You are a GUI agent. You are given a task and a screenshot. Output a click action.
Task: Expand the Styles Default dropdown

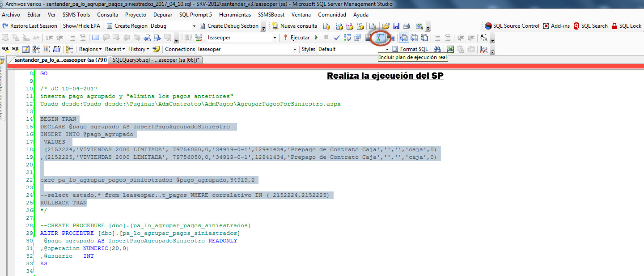(386, 49)
